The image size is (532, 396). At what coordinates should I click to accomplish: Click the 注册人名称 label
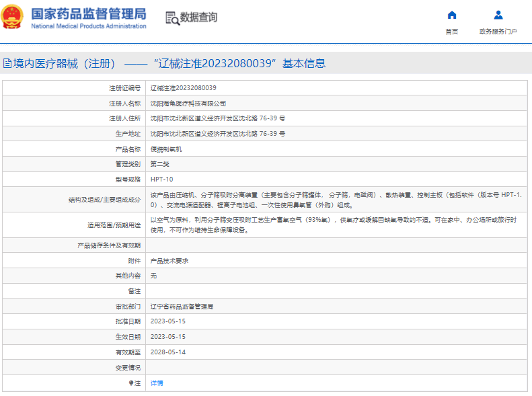[125, 104]
